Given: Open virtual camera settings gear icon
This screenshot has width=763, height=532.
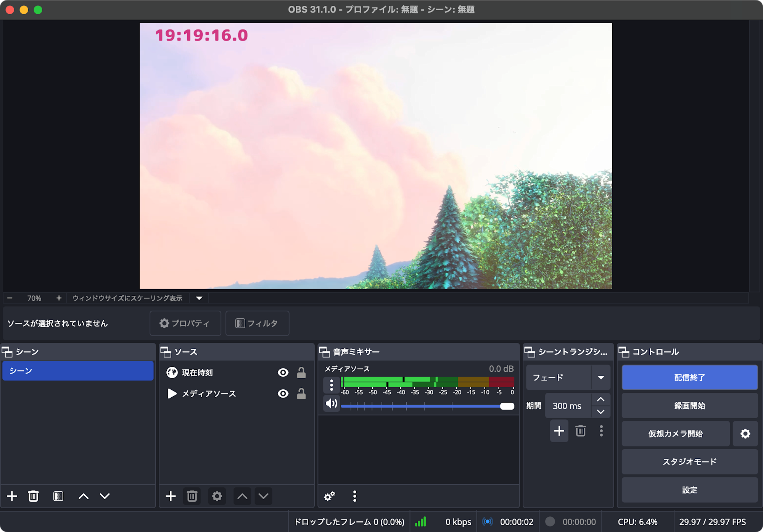Looking at the screenshot, I should click(x=745, y=434).
